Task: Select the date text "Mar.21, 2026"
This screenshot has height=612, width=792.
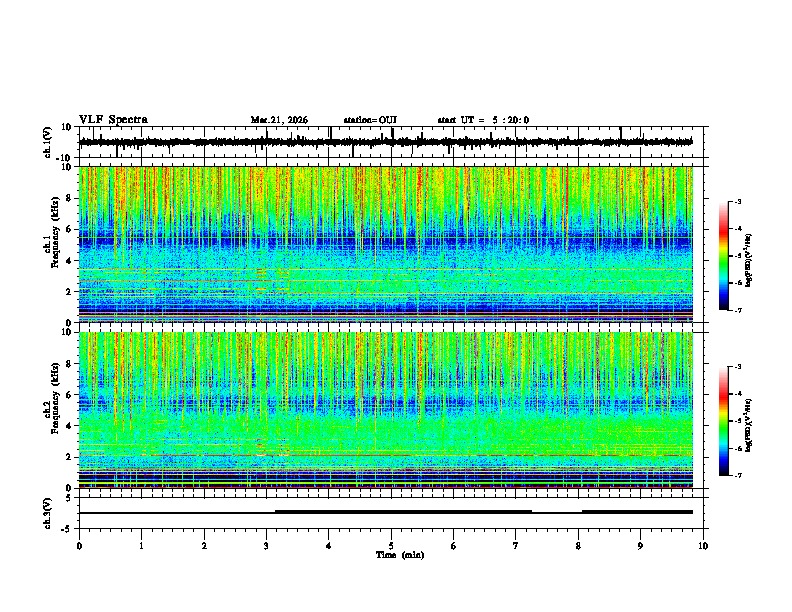Action: pyautogui.click(x=279, y=120)
